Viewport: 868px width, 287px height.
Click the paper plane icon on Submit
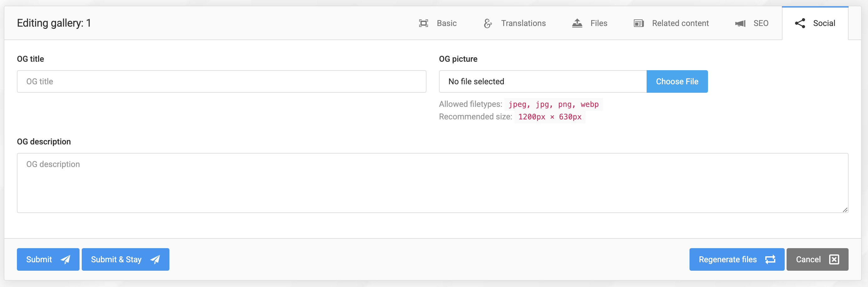65,259
